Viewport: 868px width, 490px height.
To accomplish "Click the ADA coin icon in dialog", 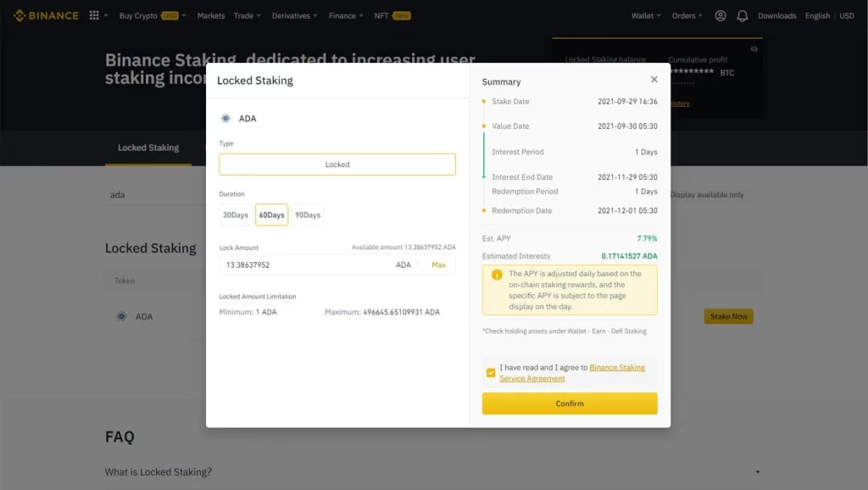I will coord(225,118).
